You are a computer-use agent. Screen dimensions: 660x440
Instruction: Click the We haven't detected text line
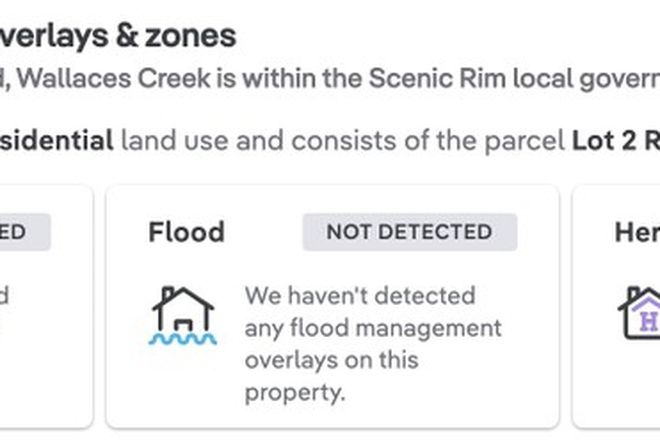pyautogui.click(x=360, y=296)
